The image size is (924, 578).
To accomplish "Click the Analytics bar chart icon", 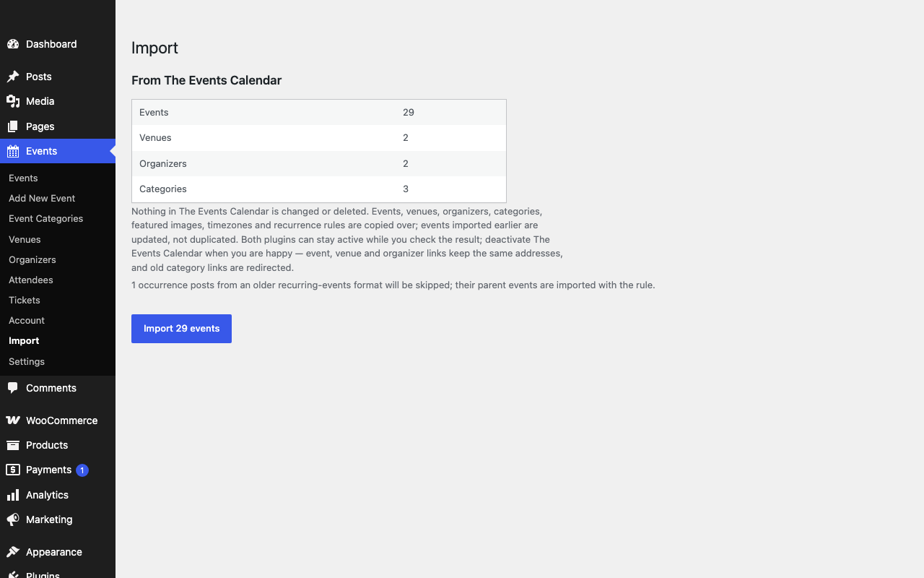I will click(x=13, y=495).
